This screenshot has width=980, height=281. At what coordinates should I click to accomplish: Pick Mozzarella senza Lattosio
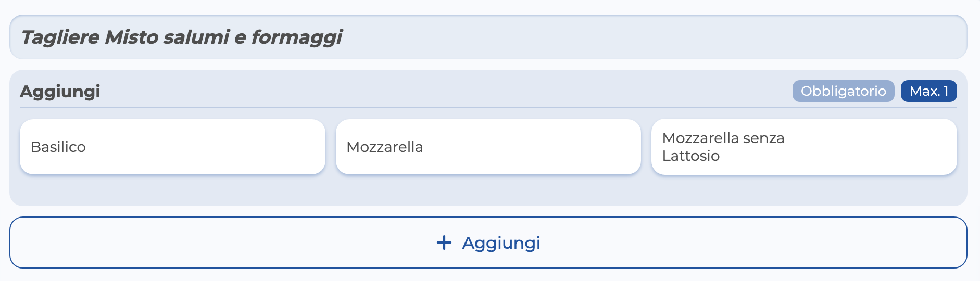(x=803, y=147)
